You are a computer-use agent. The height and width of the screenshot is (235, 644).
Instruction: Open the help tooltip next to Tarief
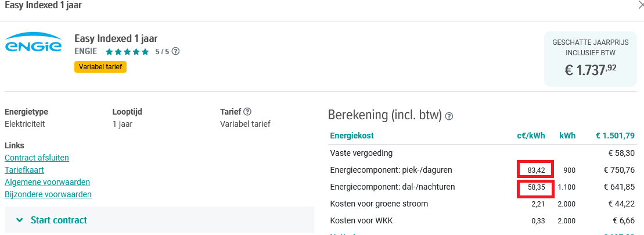coord(247,112)
